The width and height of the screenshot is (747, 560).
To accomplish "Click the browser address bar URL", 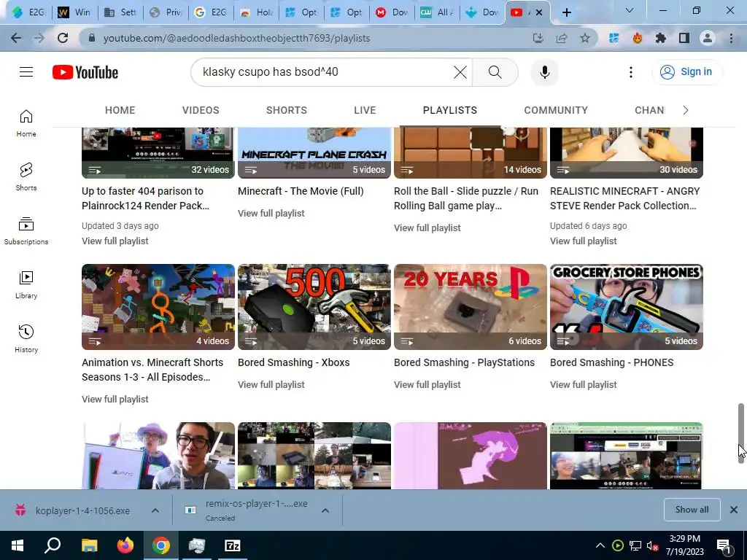I will tap(237, 38).
